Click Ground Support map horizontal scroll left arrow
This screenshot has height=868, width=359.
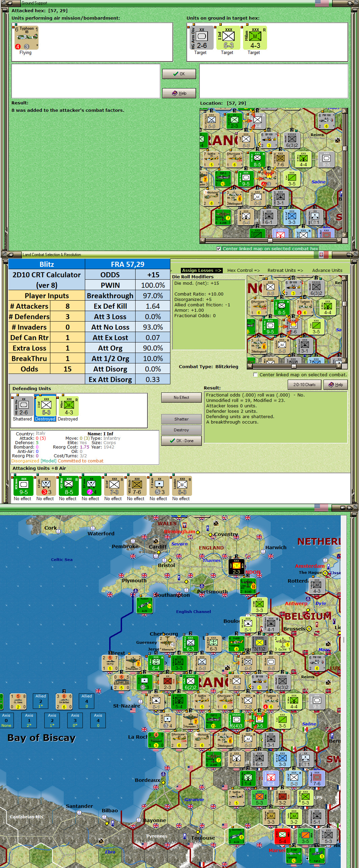202,241
